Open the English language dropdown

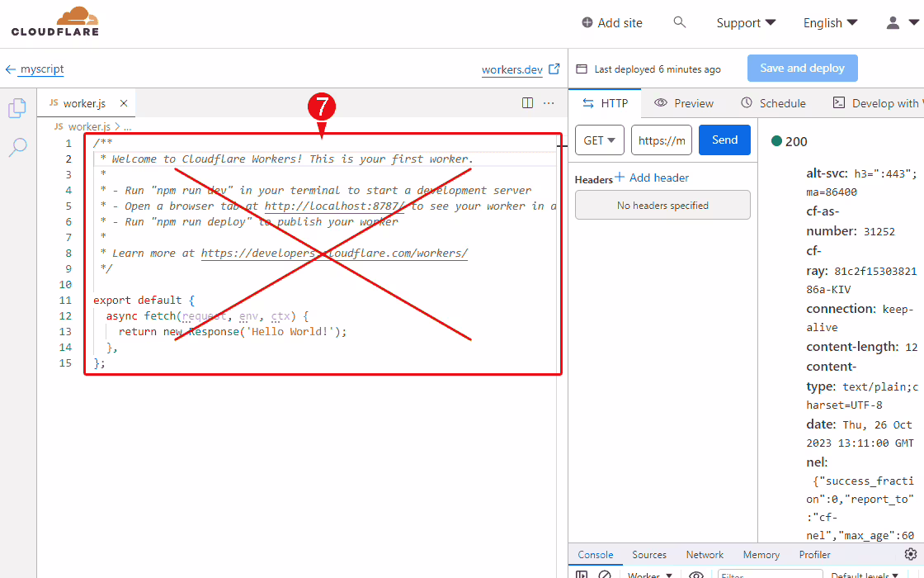[830, 23]
